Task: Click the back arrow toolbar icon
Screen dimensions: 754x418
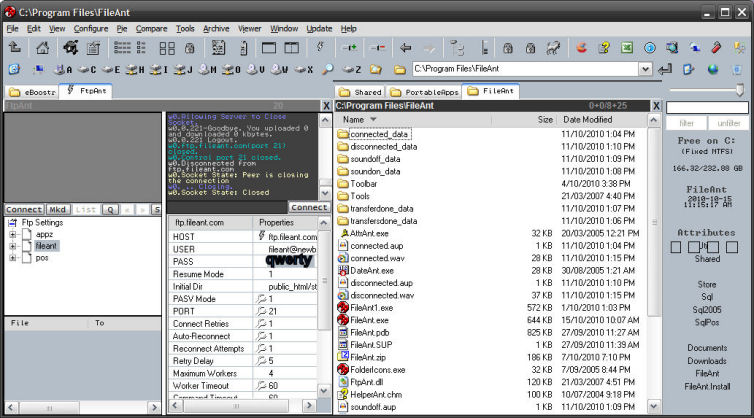Action: [x=406, y=48]
